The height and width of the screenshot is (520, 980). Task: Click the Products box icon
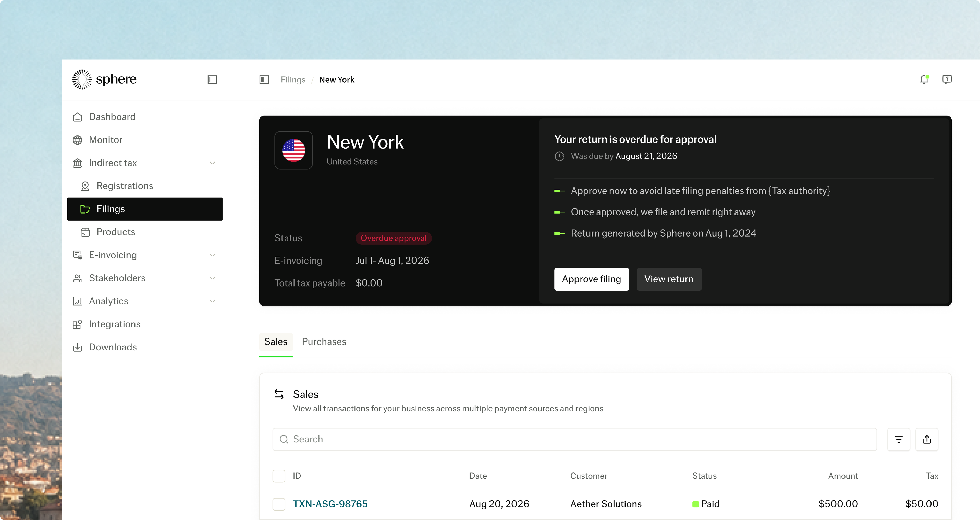click(85, 232)
